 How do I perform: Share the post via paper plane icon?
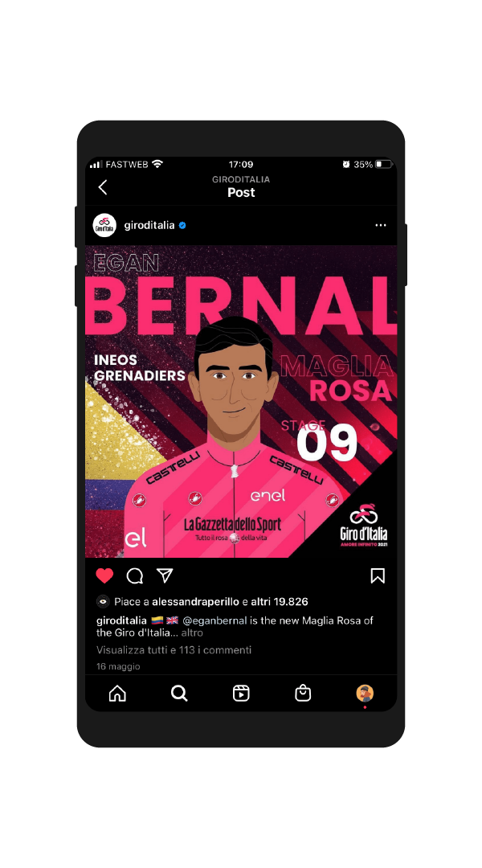[x=165, y=575]
